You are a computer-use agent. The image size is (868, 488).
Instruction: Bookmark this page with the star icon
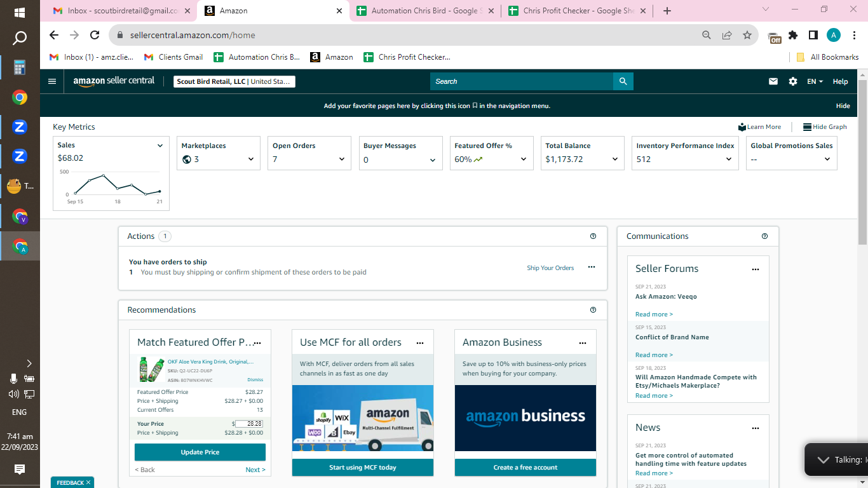tap(747, 35)
